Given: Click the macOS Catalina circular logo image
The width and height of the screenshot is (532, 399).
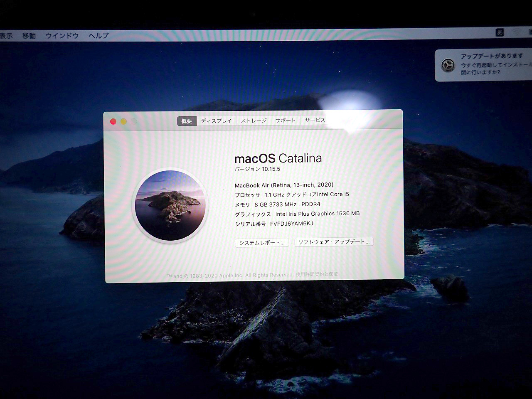Looking at the screenshot, I should coord(170,205).
